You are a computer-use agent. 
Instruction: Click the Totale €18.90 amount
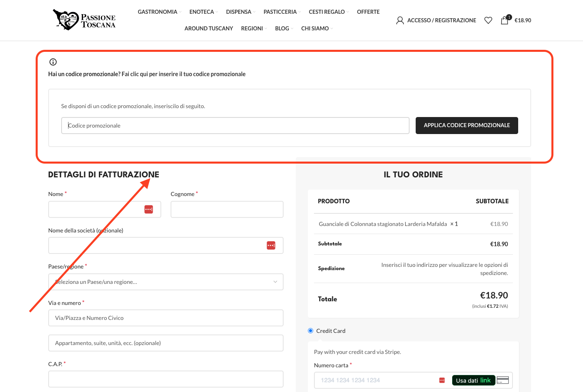(x=494, y=295)
